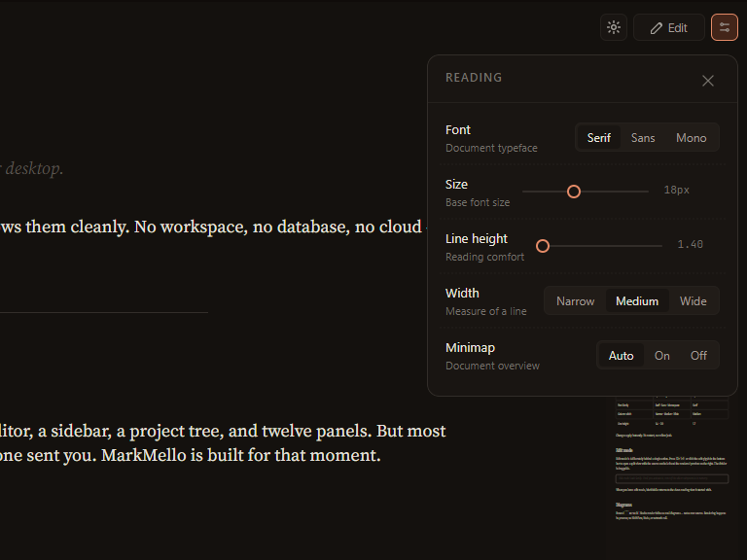The width and height of the screenshot is (747, 560).
Task: Click the document minimap overview thumbnail
Action: click(672, 459)
